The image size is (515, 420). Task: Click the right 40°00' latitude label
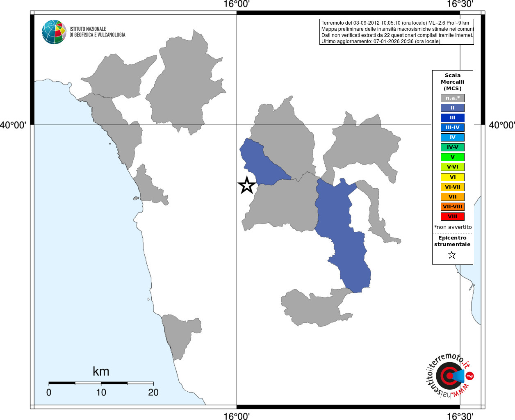point(502,125)
